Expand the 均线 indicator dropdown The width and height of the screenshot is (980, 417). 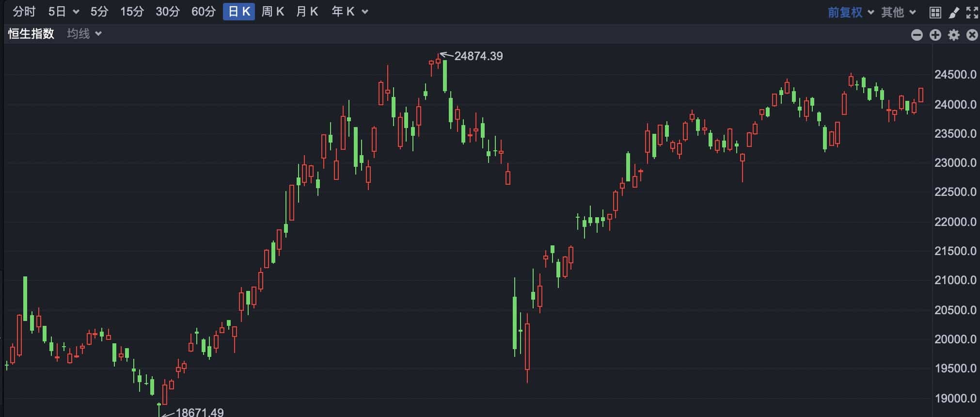[84, 34]
